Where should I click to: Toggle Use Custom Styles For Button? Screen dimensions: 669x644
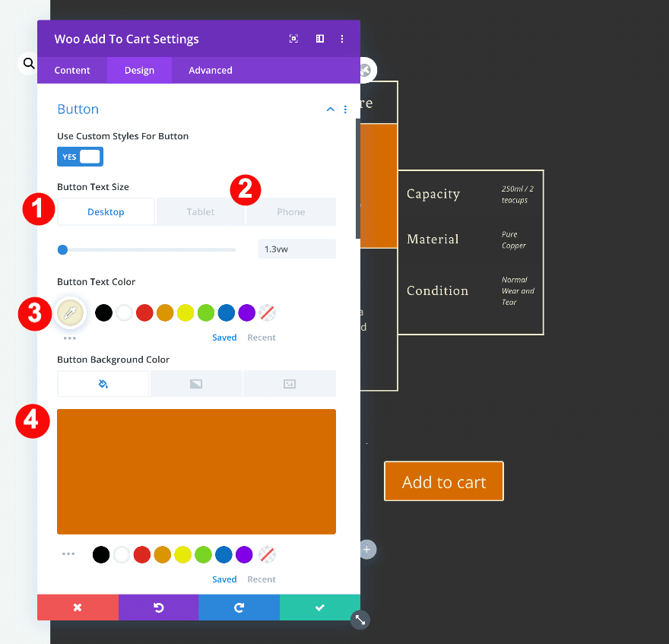coord(81,157)
